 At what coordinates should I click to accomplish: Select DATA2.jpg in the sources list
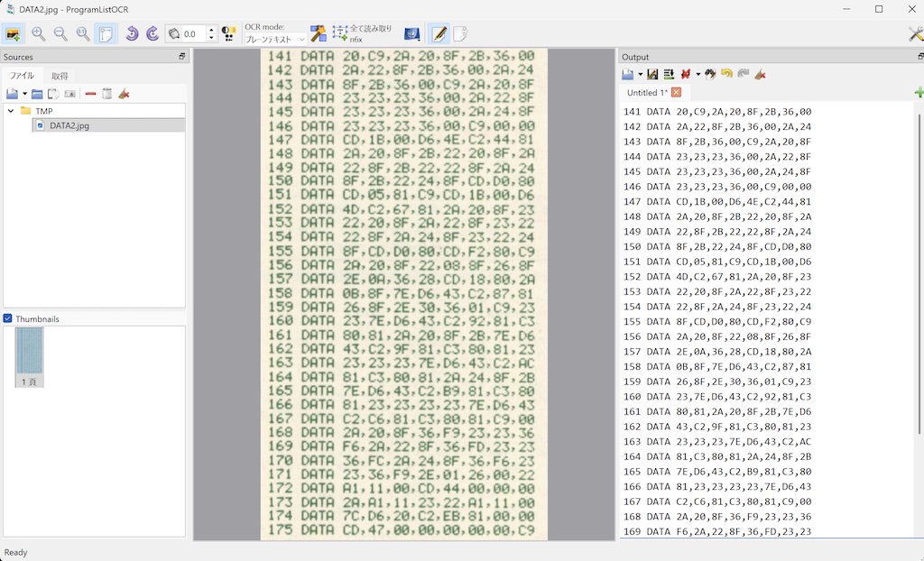[69, 125]
